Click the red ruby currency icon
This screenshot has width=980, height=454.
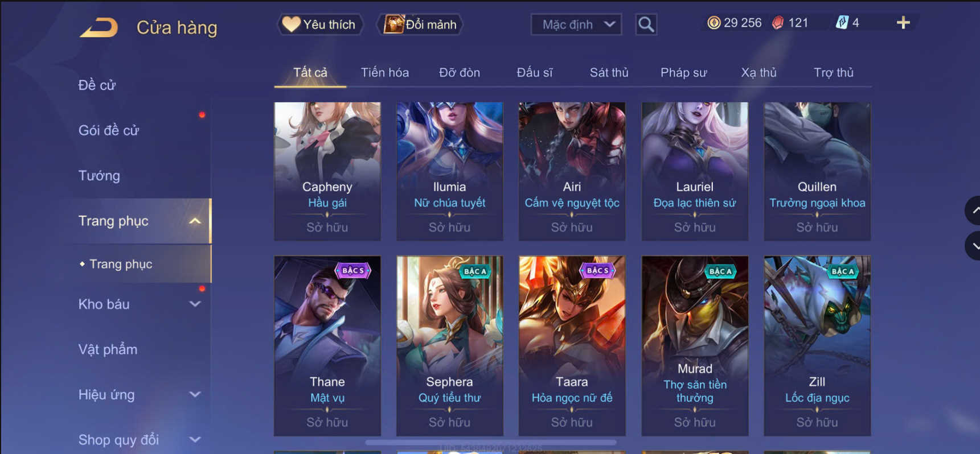click(x=778, y=23)
